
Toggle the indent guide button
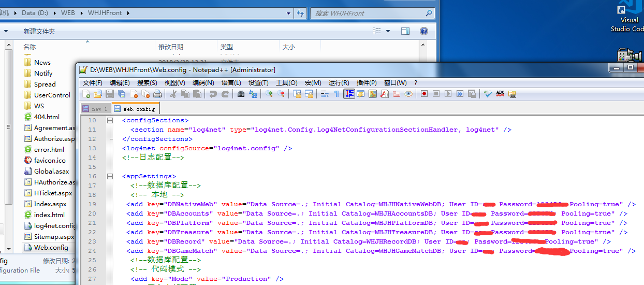(x=349, y=94)
